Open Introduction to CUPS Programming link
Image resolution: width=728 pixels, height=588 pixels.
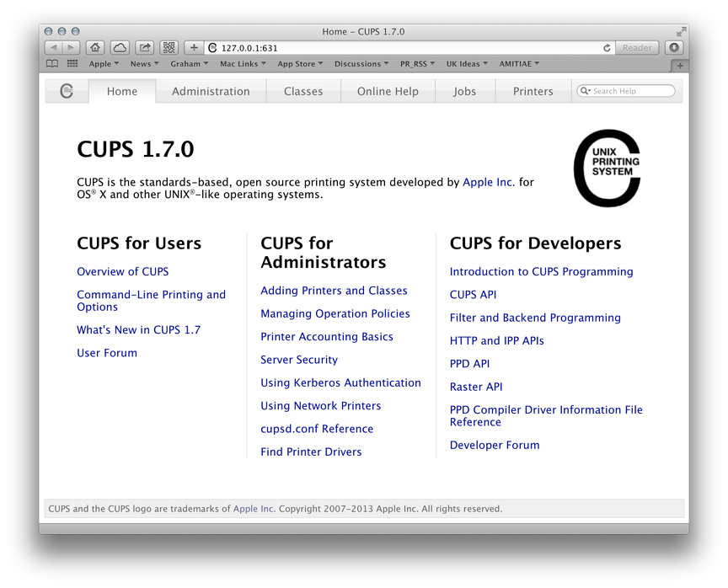(541, 271)
